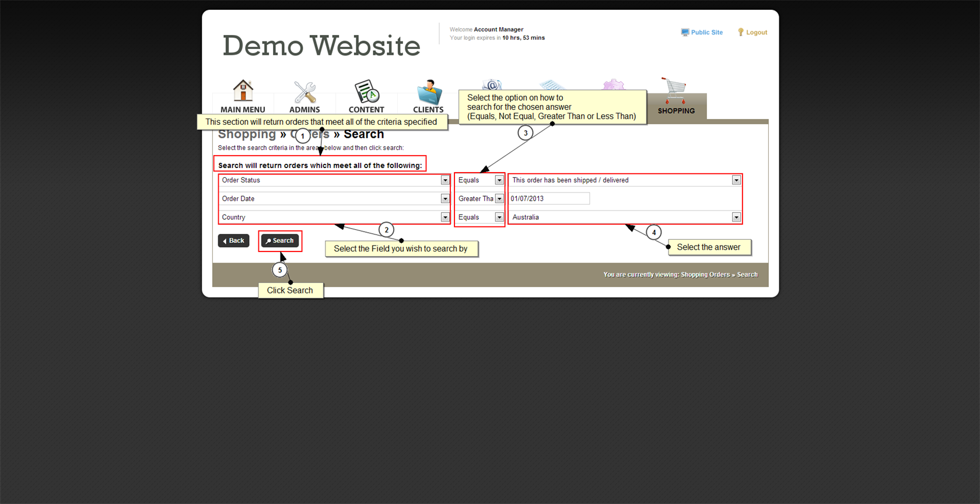The height and width of the screenshot is (504, 980).
Task: Click the SHOPPING tab label
Action: [676, 111]
